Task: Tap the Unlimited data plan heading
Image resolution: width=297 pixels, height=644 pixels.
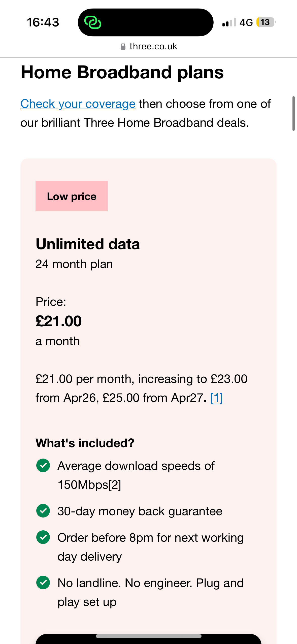Action: pyautogui.click(x=88, y=244)
